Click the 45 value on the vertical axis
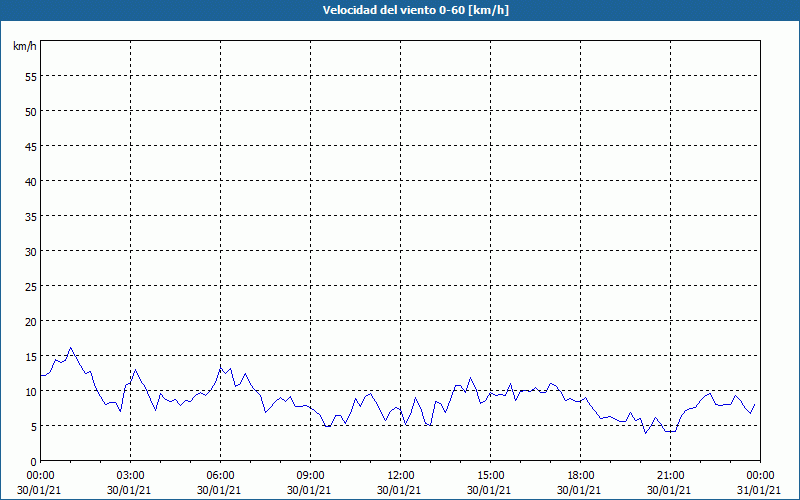This screenshot has height=500, width=800. (30, 146)
